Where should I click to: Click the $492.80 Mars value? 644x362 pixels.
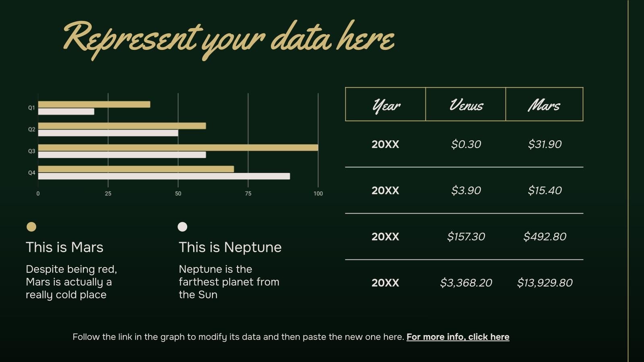[545, 237]
